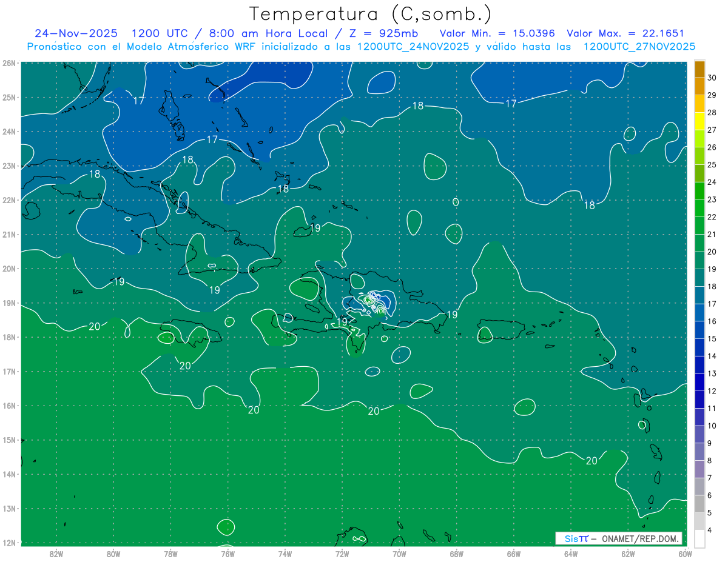Image resolution: width=728 pixels, height=562 pixels.
Task: Click the yellow colorbar swatch above label 27
Action: 699,122
